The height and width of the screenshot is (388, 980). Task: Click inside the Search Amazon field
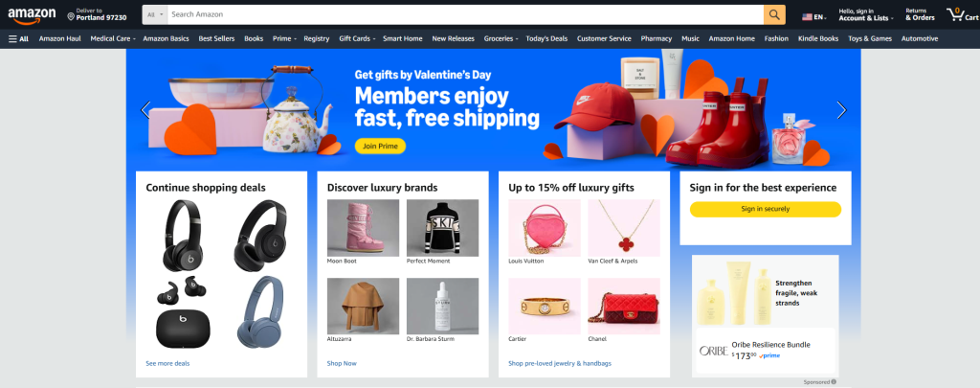click(x=466, y=14)
